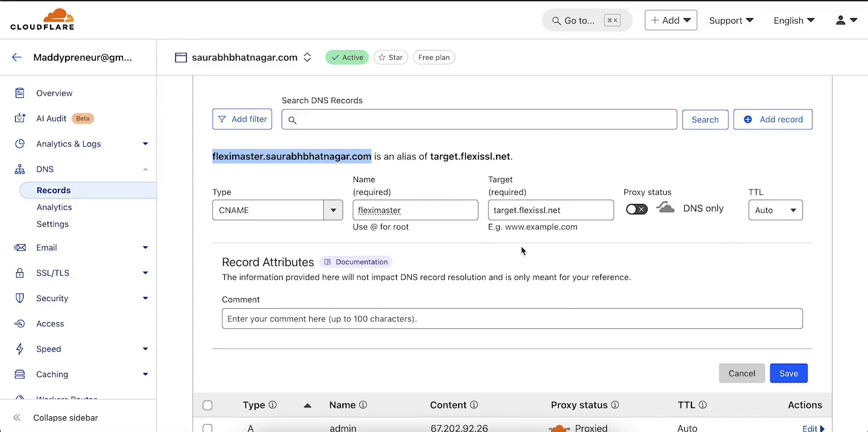Click the Type column info icon
The image size is (868, 432).
[272, 405]
